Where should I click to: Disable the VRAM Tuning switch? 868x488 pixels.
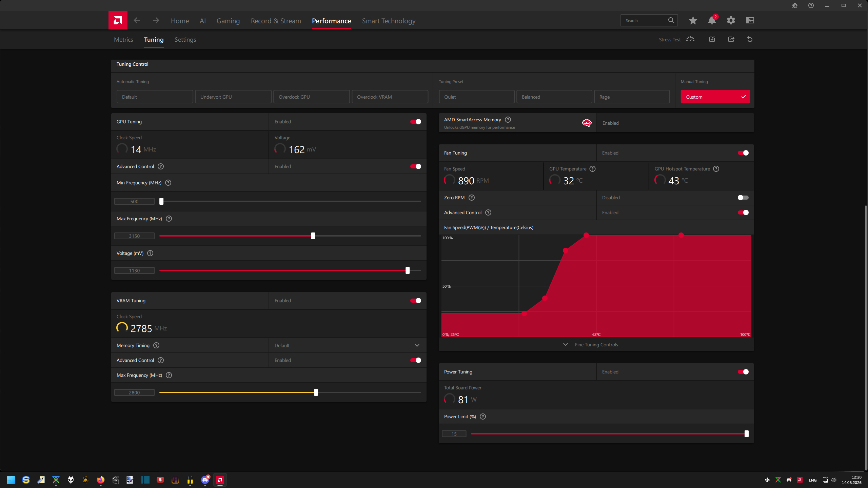pyautogui.click(x=416, y=301)
